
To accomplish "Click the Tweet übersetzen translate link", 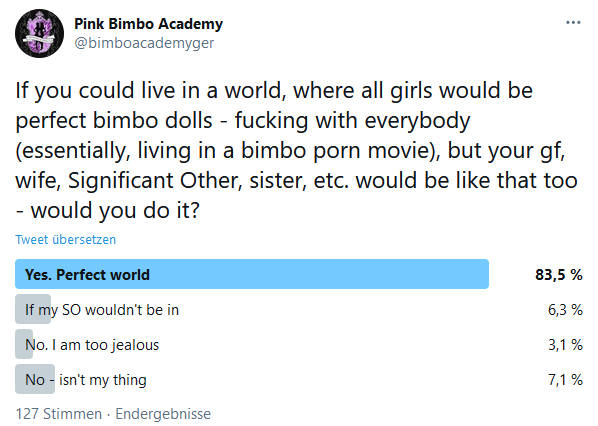I will point(66,240).
